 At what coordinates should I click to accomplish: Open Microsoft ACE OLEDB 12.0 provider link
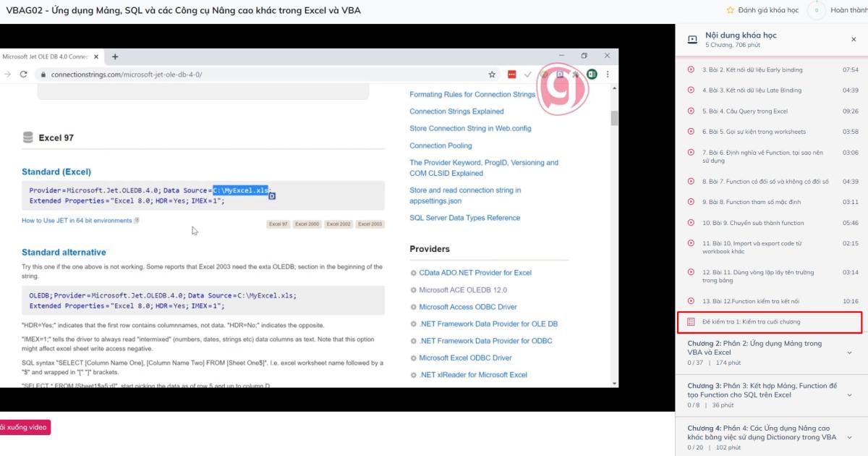pyautogui.click(x=463, y=290)
